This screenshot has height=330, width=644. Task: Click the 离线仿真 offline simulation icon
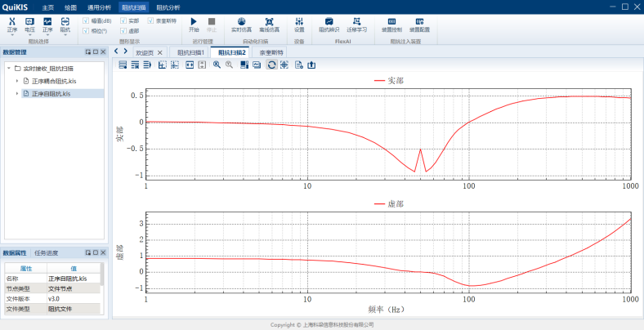coord(269,22)
